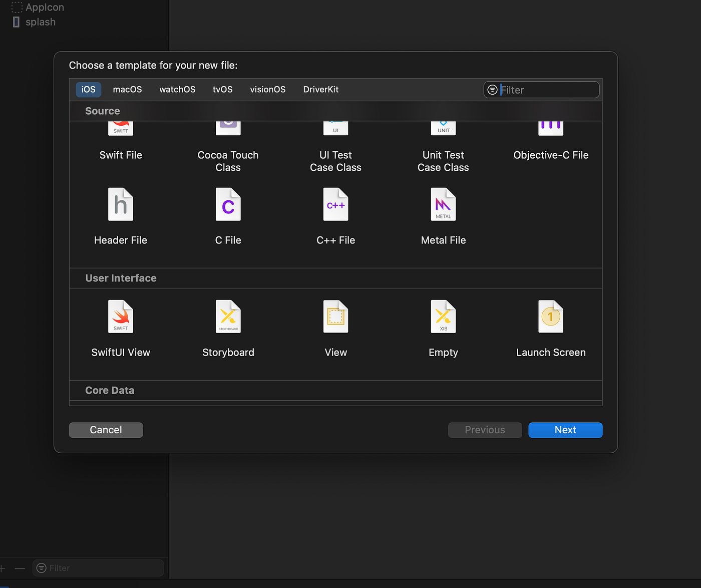701x588 pixels.
Task: Click the Next button
Action: coord(565,430)
